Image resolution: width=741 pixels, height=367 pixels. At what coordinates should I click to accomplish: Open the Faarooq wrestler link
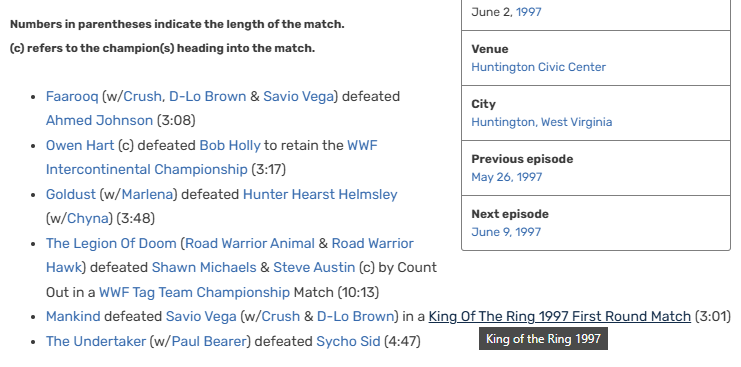72,96
